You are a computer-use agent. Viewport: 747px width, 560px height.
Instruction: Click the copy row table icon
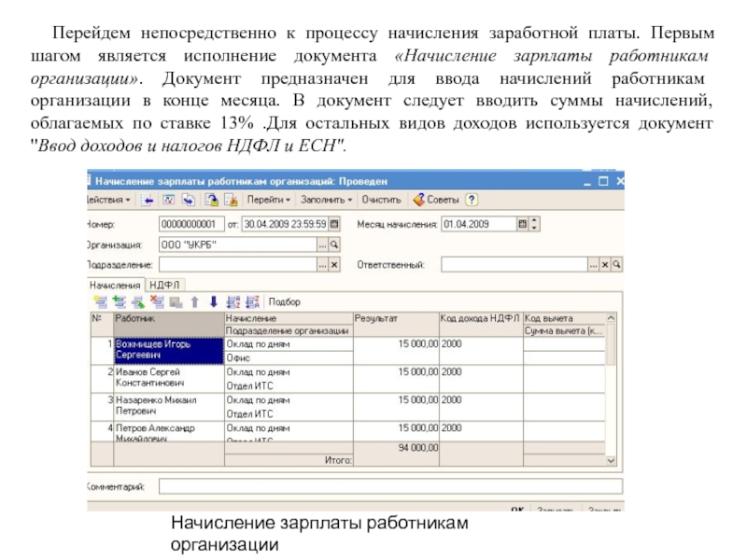click(x=120, y=301)
